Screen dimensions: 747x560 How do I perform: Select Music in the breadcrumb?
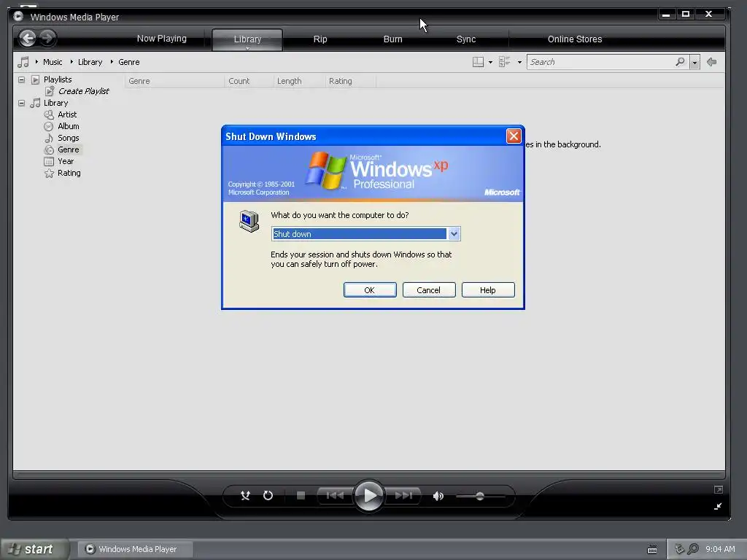53,62
